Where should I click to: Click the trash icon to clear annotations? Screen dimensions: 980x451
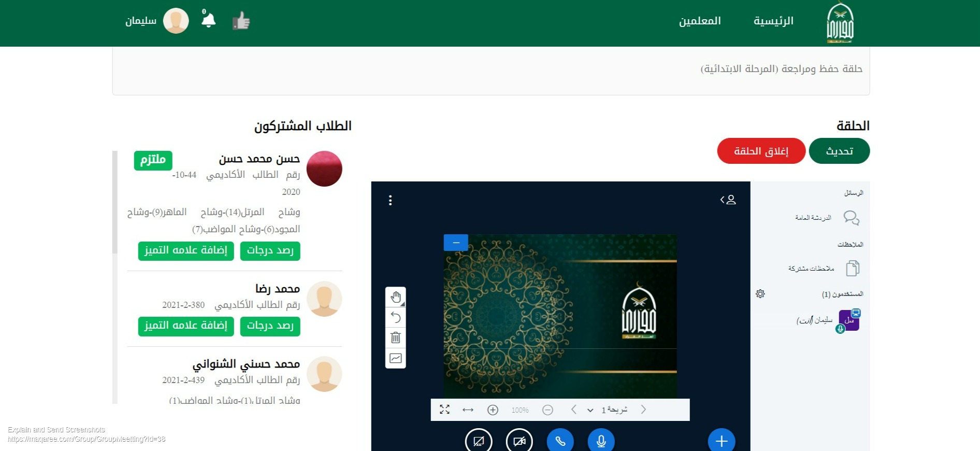(x=396, y=337)
